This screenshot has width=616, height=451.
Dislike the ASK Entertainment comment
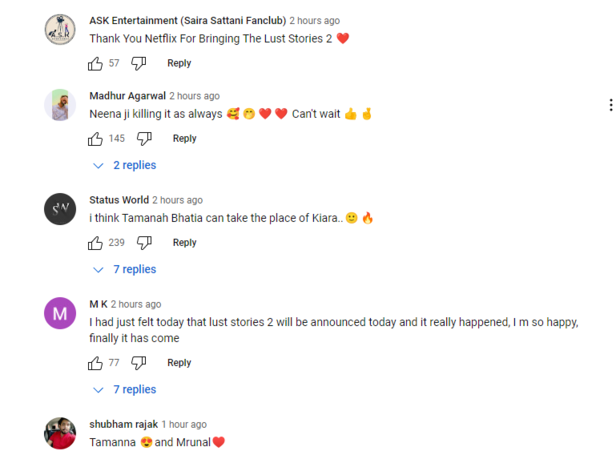point(139,63)
